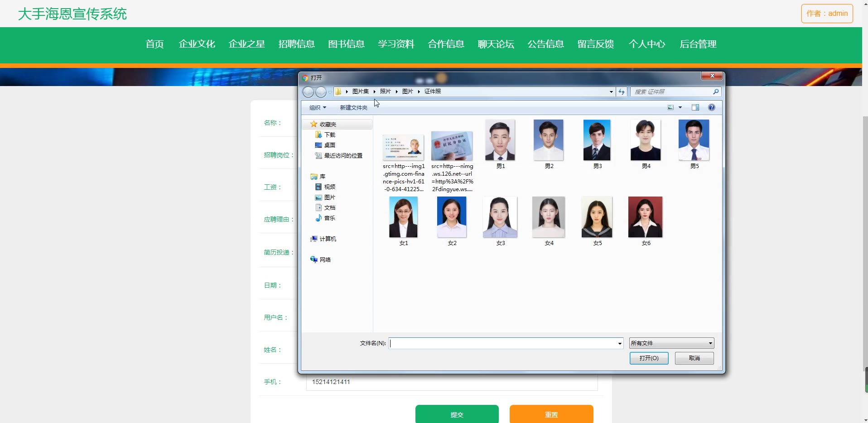The image size is (868, 423).
Task: Toggle the preview pane button
Action: (x=695, y=107)
